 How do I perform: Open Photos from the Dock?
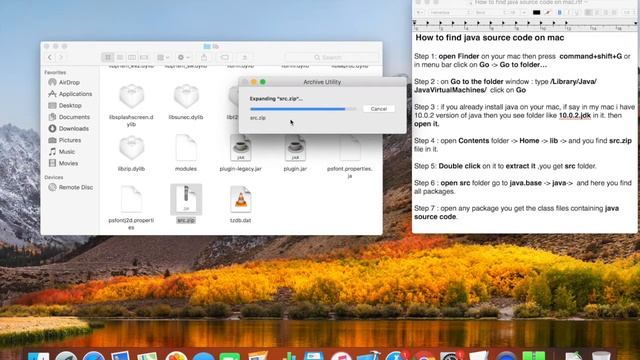tap(176, 356)
